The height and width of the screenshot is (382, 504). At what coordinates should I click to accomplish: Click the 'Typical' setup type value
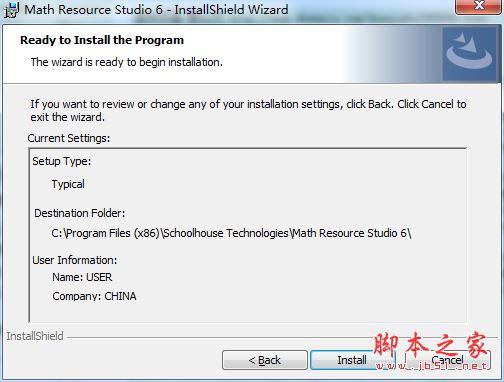pos(68,184)
